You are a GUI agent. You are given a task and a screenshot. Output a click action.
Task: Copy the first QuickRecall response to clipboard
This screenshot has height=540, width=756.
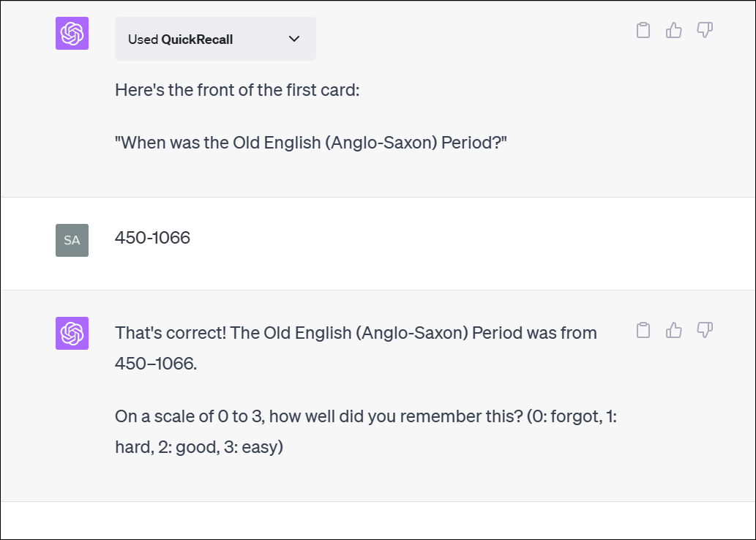pyautogui.click(x=643, y=30)
